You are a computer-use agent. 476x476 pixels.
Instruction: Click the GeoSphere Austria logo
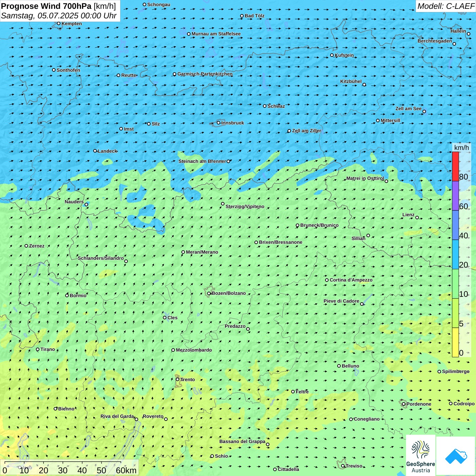pyautogui.click(x=421, y=456)
